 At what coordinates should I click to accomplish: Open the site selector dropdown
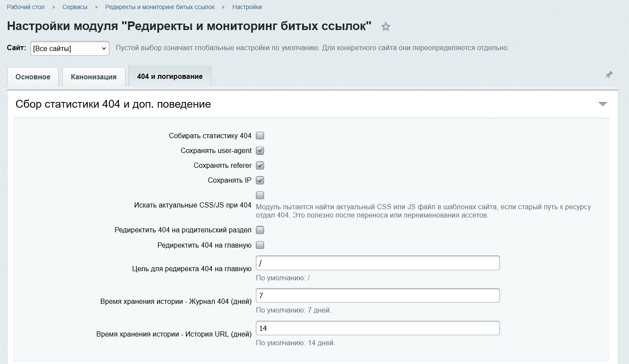[70, 48]
